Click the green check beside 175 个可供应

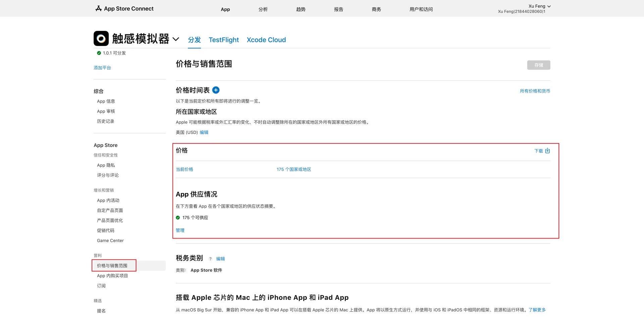pos(178,217)
